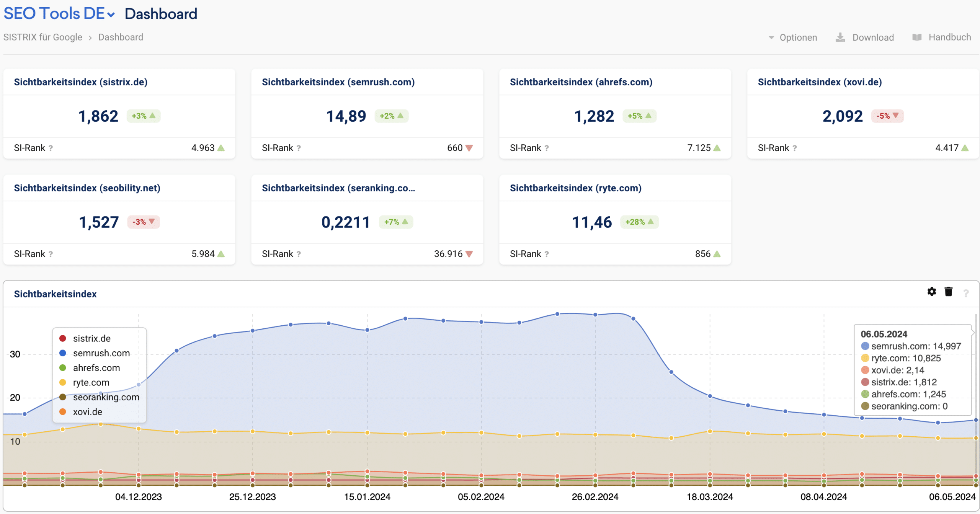Open the chart help question mark icon
The height and width of the screenshot is (514, 980).
[x=966, y=293]
